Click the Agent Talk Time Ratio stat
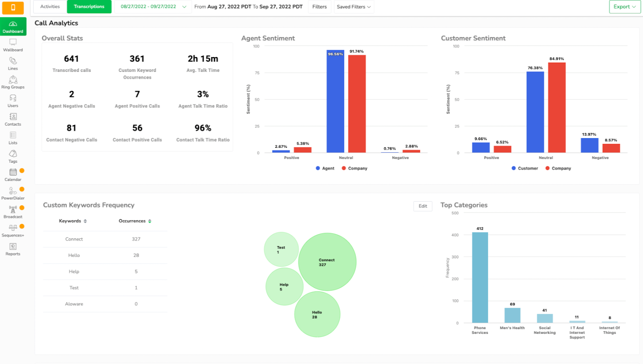This screenshot has width=643, height=364. [x=203, y=99]
